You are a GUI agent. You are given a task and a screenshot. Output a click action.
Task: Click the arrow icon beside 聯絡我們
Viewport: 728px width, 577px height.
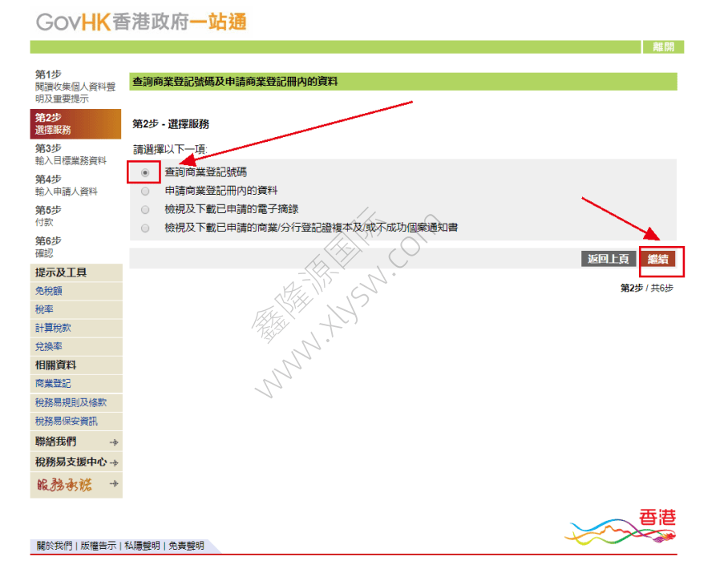pos(114,442)
